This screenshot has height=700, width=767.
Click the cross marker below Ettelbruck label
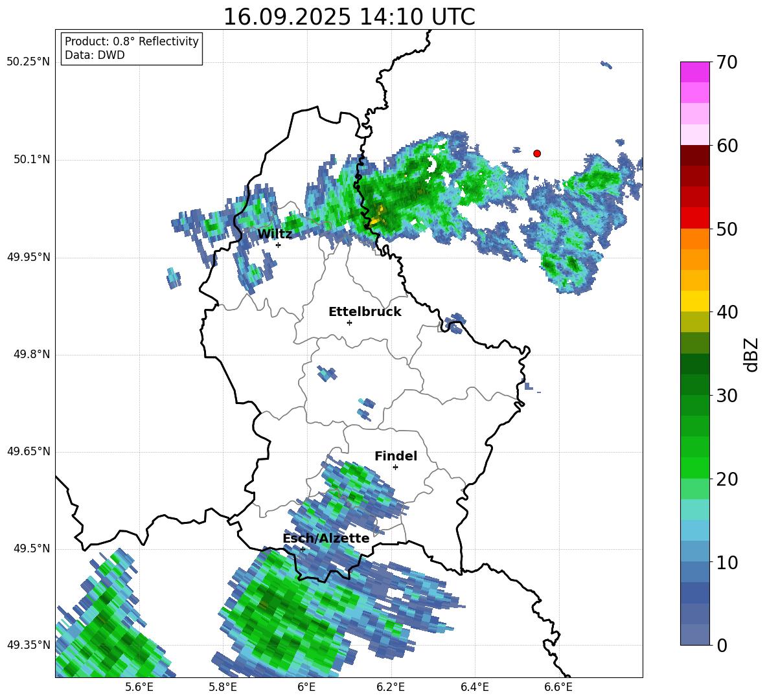pyautogui.click(x=349, y=322)
